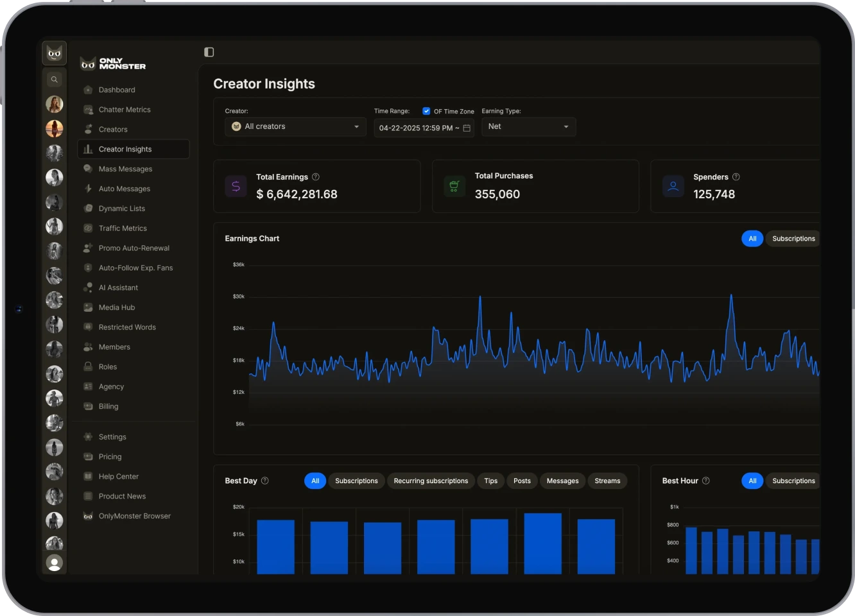Select All filter in Earnings Chart
Screen dimensions: 855x616
click(x=752, y=239)
